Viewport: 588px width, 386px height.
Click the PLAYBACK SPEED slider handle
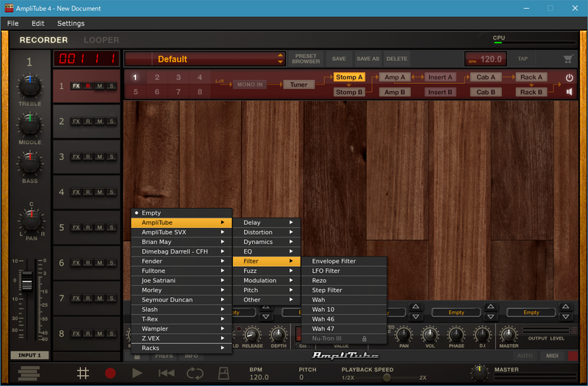(x=387, y=378)
